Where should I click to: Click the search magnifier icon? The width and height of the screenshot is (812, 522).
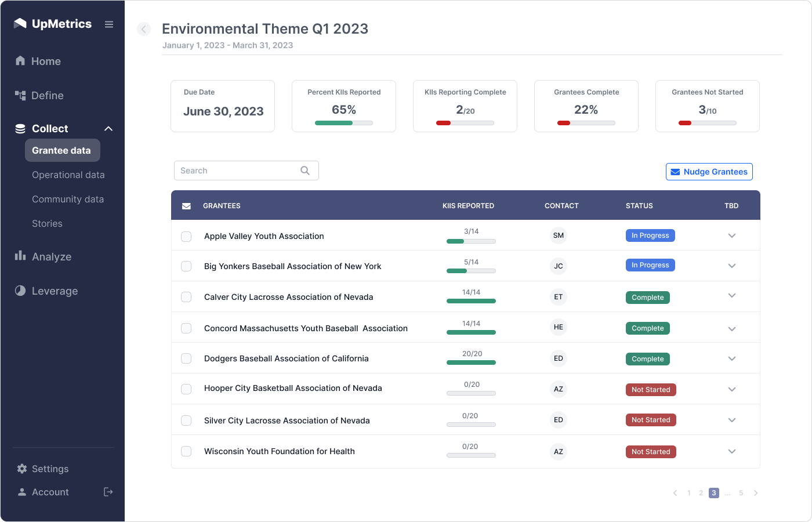pyautogui.click(x=305, y=171)
